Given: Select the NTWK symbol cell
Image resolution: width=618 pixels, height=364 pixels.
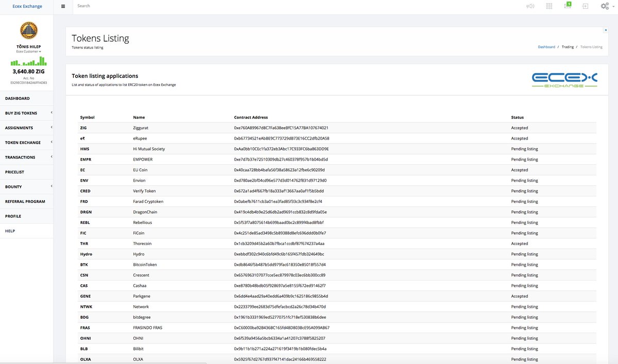Looking at the screenshot, I should (86, 307).
